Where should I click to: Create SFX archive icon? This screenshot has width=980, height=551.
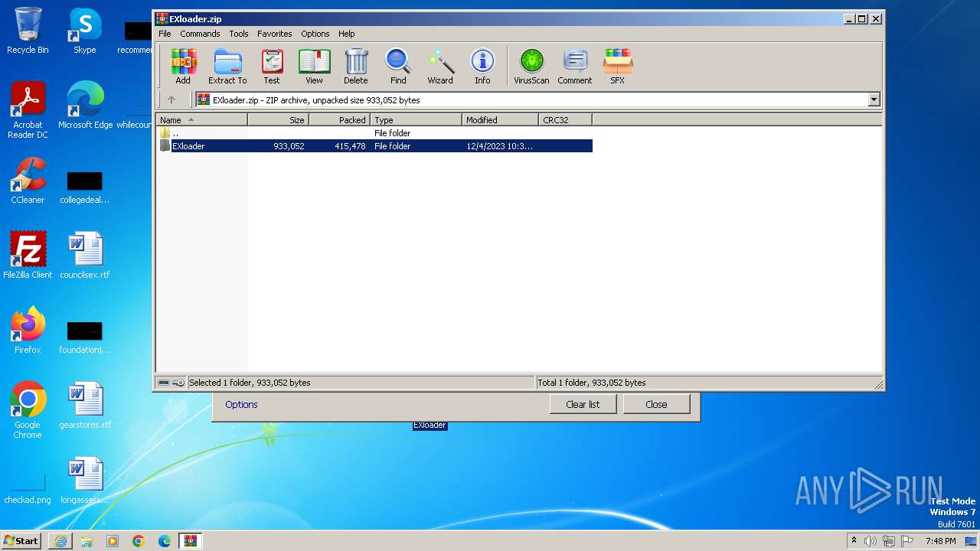tap(617, 66)
